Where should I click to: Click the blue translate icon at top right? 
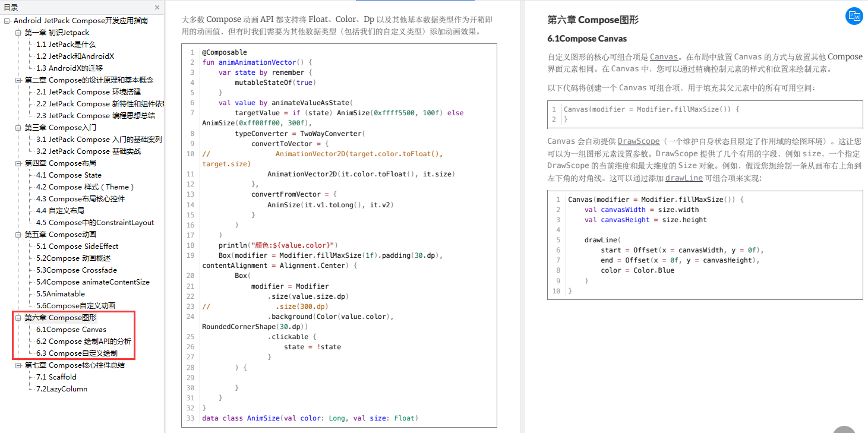coord(854,16)
